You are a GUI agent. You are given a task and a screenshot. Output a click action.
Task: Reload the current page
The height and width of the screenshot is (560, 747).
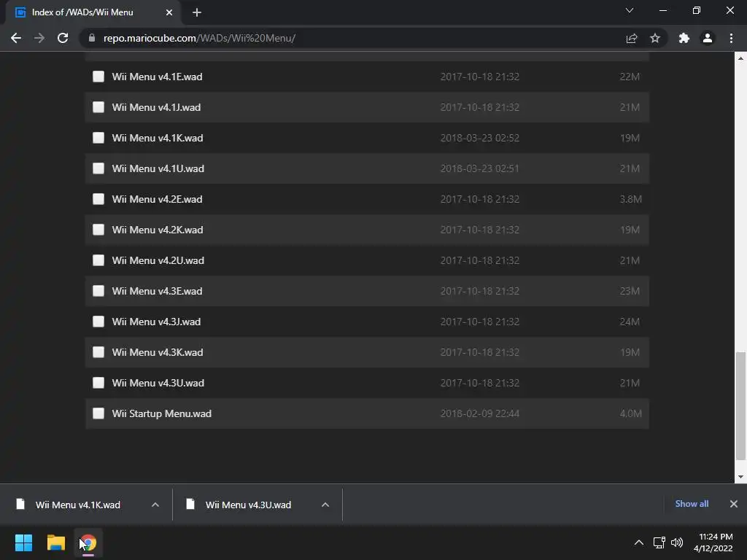tap(63, 38)
